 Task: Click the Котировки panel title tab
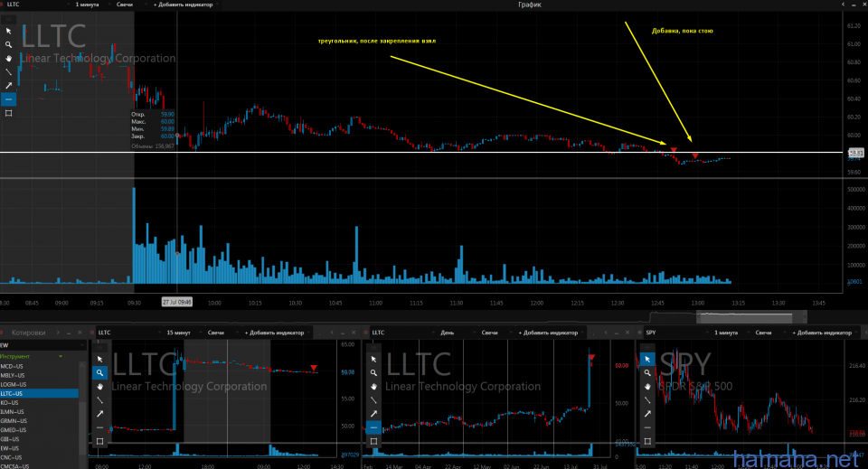pos(28,333)
